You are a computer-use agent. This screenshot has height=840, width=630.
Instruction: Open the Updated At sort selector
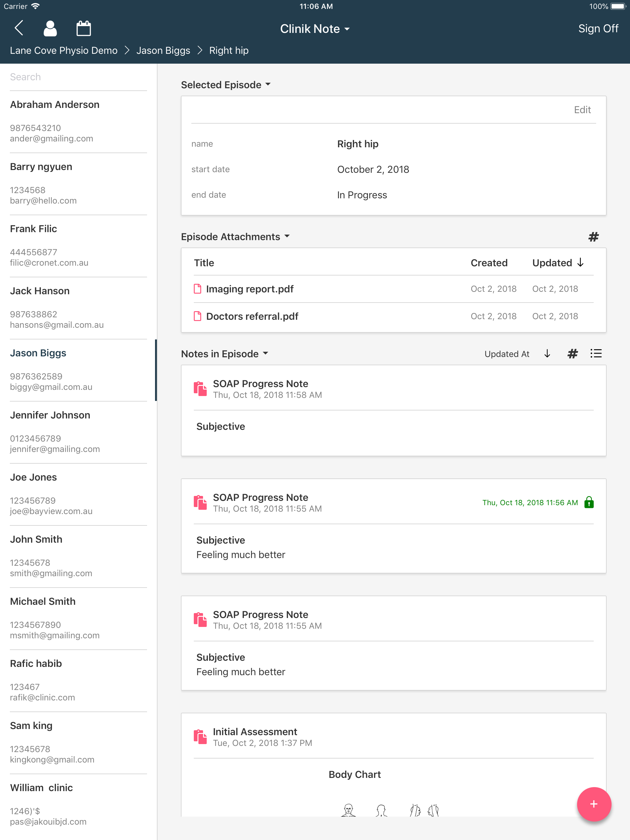(507, 354)
